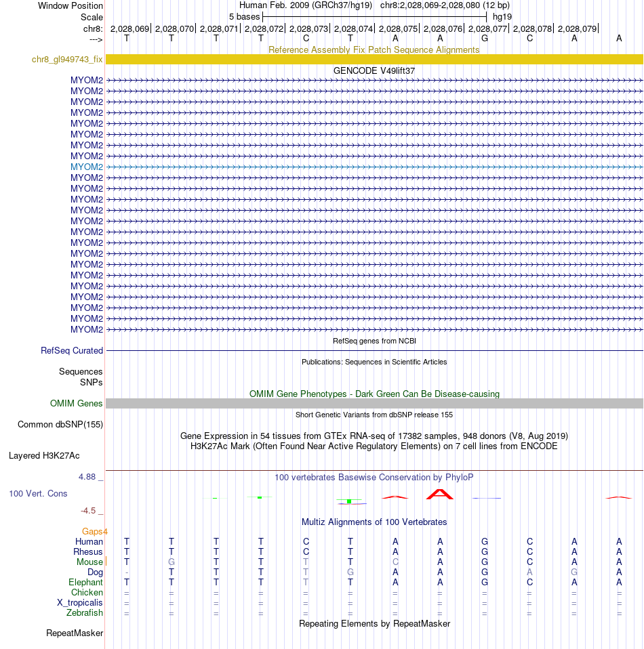Viewport: 644px width, 649px height.
Task: Click the Common dbSNP(155) label
Action: pyautogui.click(x=60, y=425)
